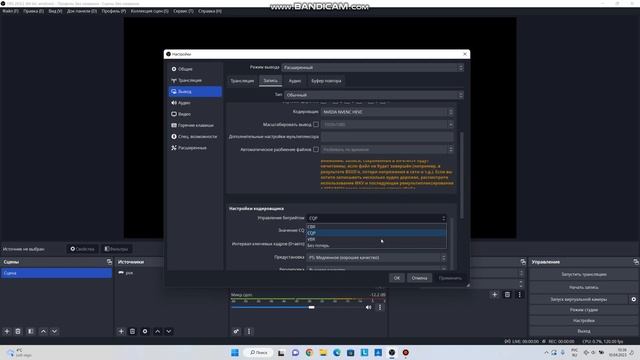Move source up in Sources panel

pyautogui.click(x=158, y=331)
